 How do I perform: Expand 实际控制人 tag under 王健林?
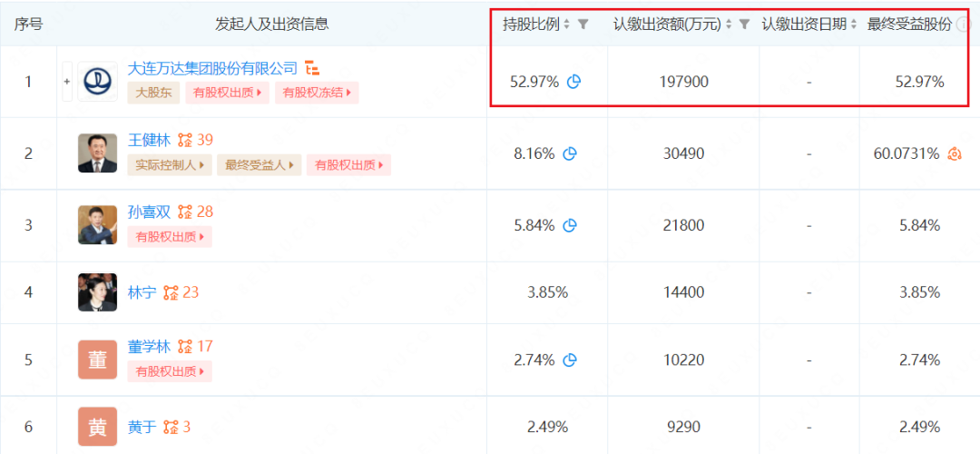point(170,165)
